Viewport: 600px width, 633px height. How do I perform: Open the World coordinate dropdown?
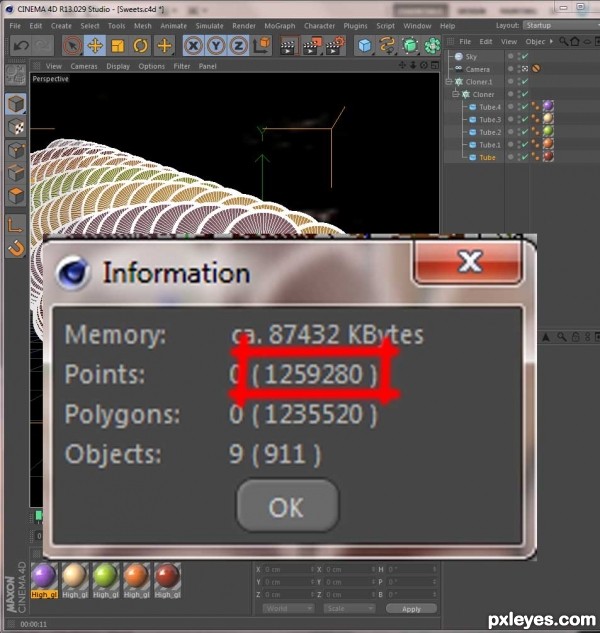click(288, 608)
